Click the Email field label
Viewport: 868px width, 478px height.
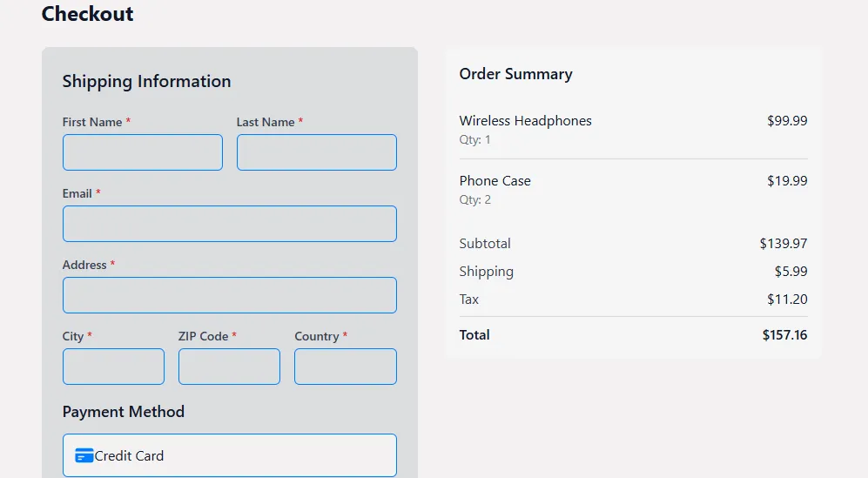(77, 193)
